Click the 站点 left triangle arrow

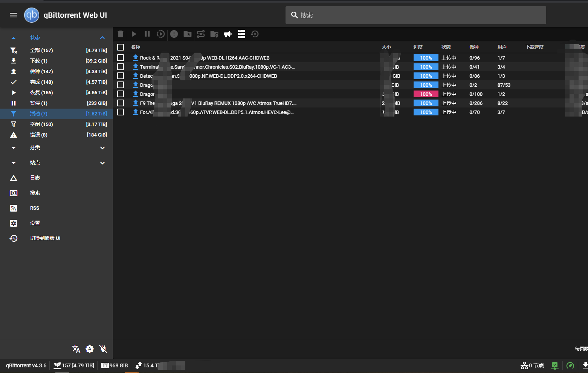pos(14,163)
